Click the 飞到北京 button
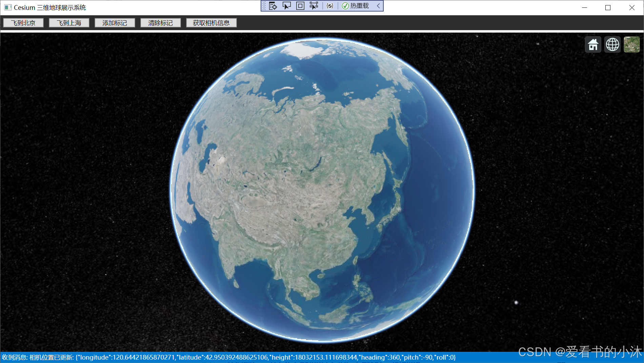This screenshot has height=363, width=644. coord(23,23)
